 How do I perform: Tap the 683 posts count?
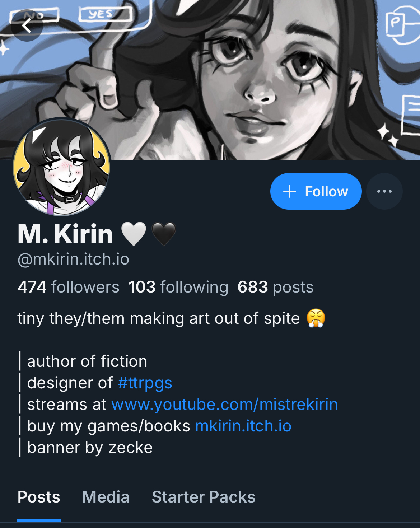(x=276, y=287)
